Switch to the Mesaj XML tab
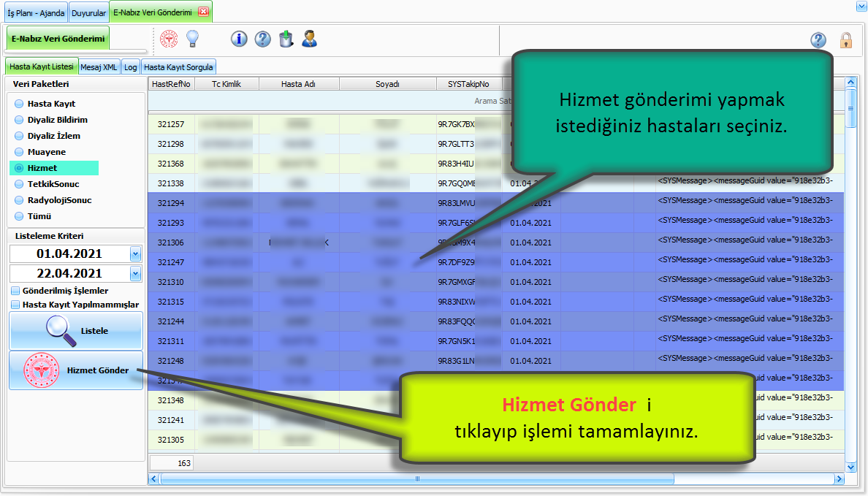The height and width of the screenshot is (496, 868). (99, 67)
